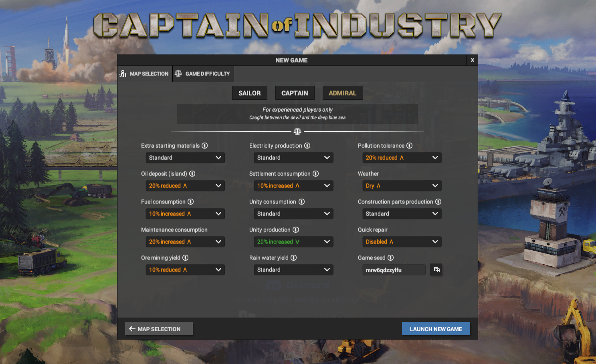This screenshot has width=596, height=364.
Task: Expand Fuel consumption dropdown
Action: click(x=185, y=214)
